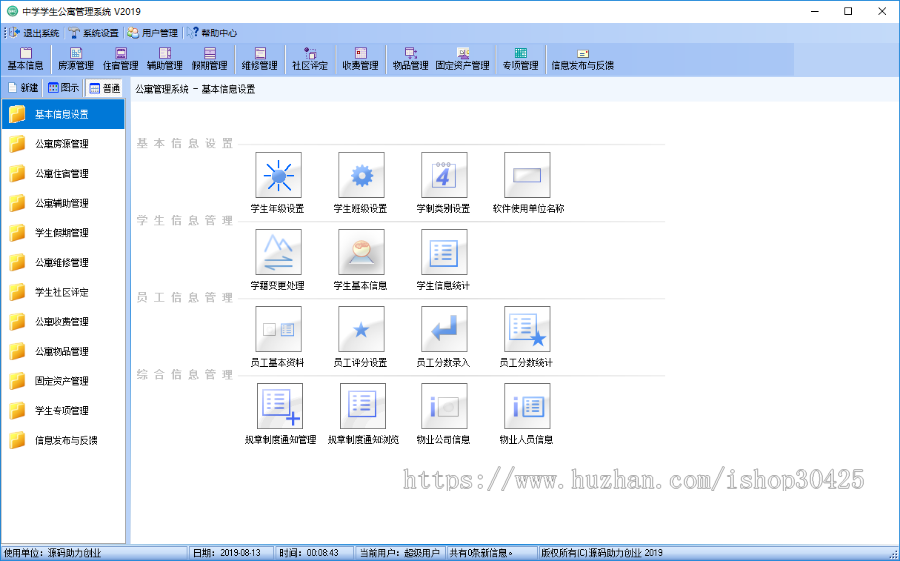Click the 新建 button in sidebar header

[23, 88]
